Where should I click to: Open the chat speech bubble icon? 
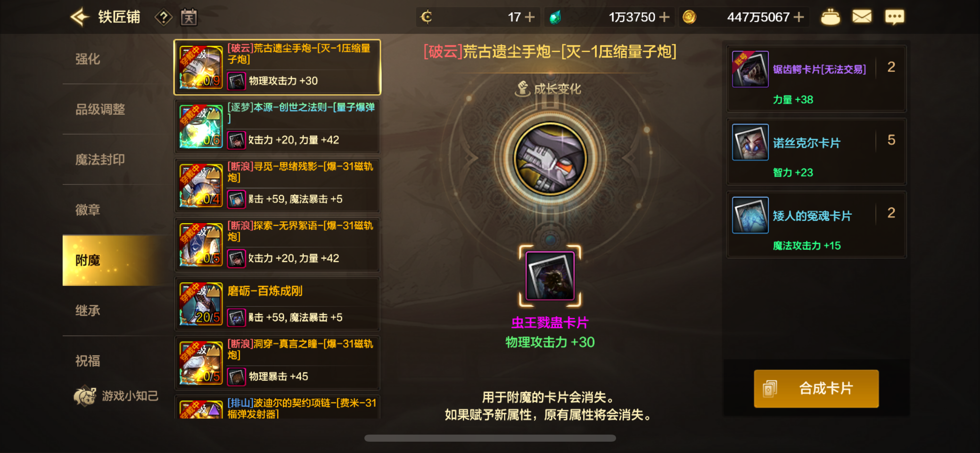894,17
